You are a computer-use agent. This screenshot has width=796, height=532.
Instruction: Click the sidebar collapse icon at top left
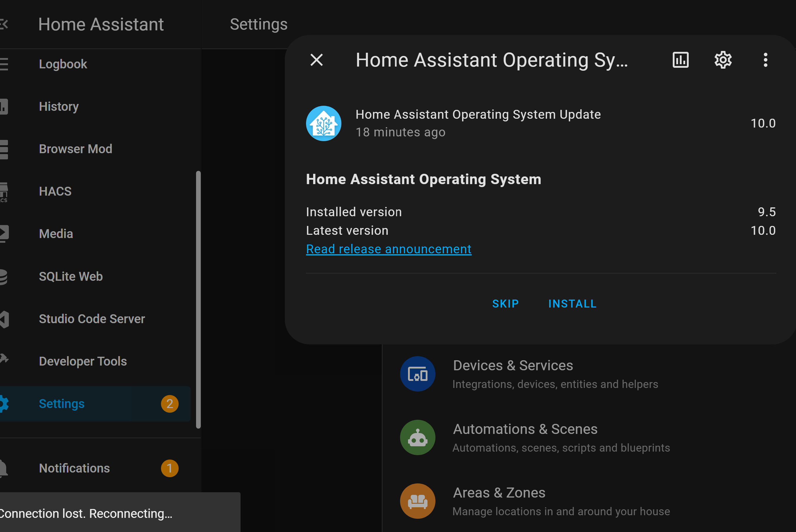pos(4,24)
